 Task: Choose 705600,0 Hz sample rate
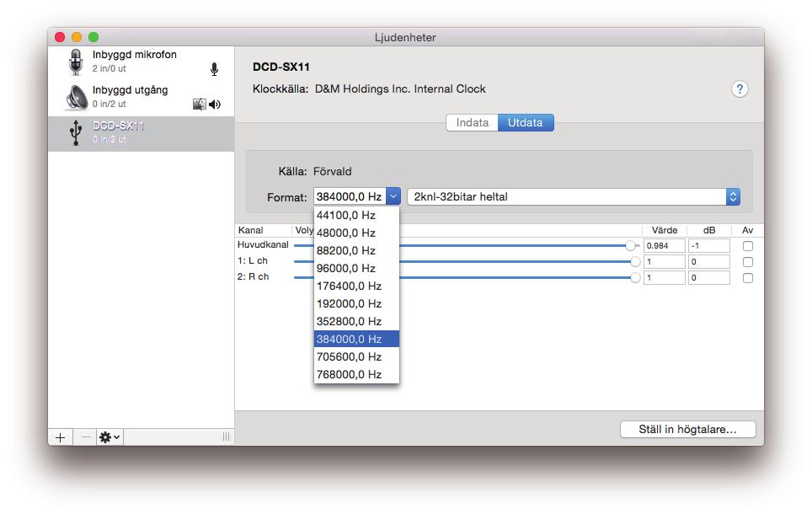[356, 356]
